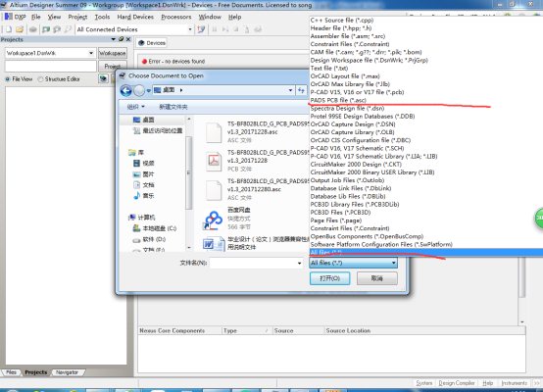Select the File View radio button
This screenshot has height=392, width=543.
coord(8,79)
